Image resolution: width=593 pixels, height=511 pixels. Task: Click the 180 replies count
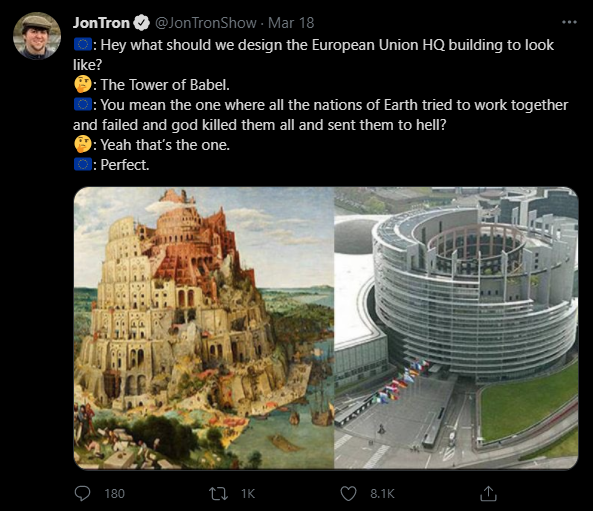115,494
